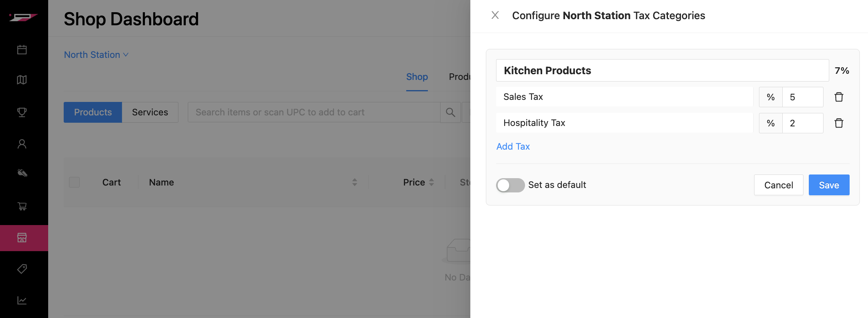Enable the Set as default toggle
Screen dimensions: 868x318
point(510,185)
